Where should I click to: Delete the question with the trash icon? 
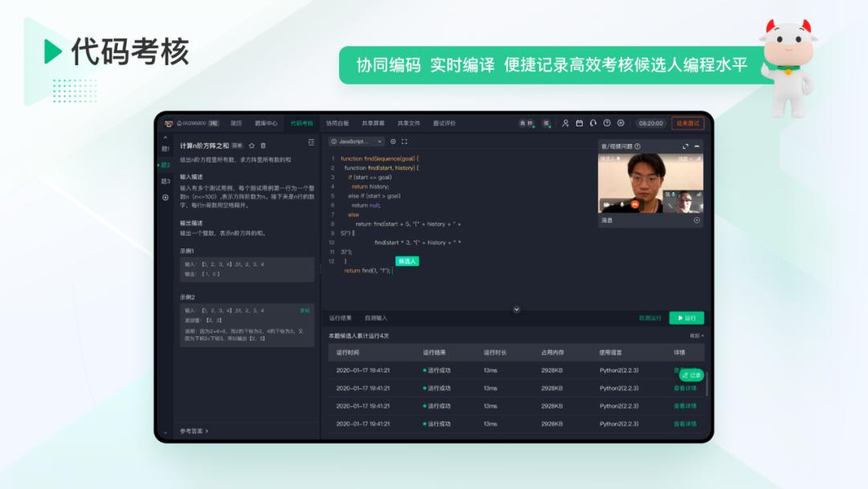point(263,146)
